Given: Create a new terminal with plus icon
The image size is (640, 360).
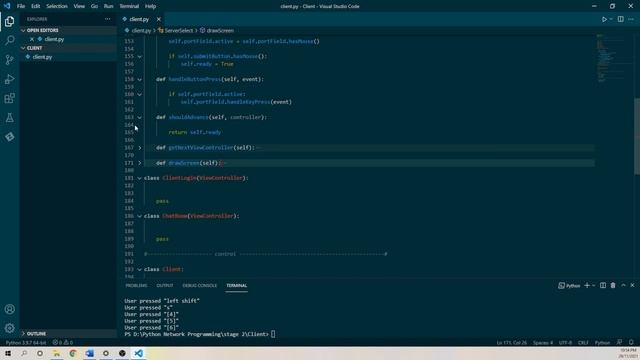Looking at the screenshot, I should 587,285.
